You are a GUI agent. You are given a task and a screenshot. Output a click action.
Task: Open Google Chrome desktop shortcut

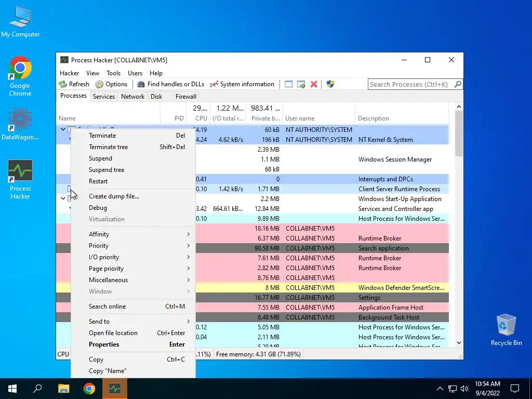pos(20,76)
